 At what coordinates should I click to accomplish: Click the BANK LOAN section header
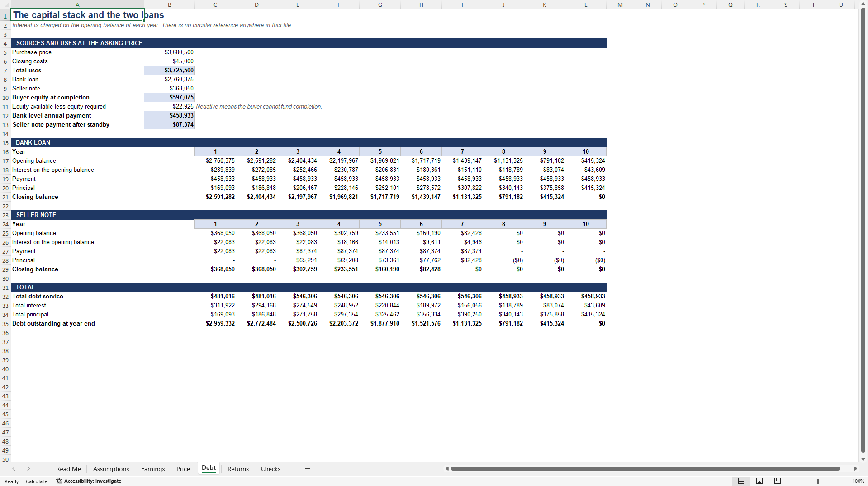click(x=308, y=143)
